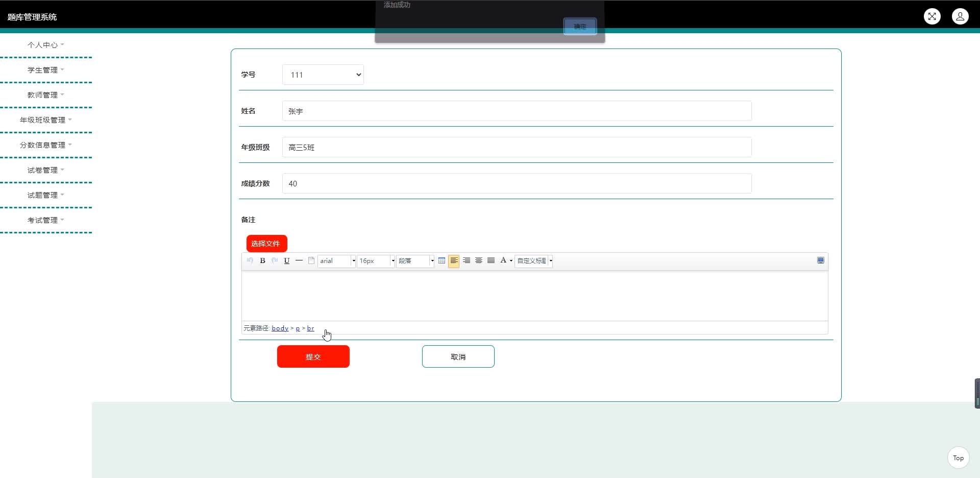Open the 学号 dropdown showing 111
The image size is (980, 478).
[x=323, y=75]
